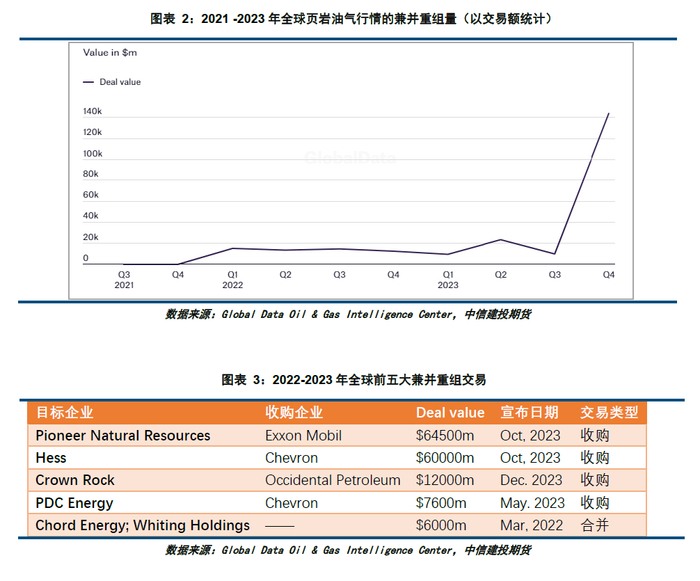Select the 'Exxon Mobil' cell

pyautogui.click(x=304, y=435)
